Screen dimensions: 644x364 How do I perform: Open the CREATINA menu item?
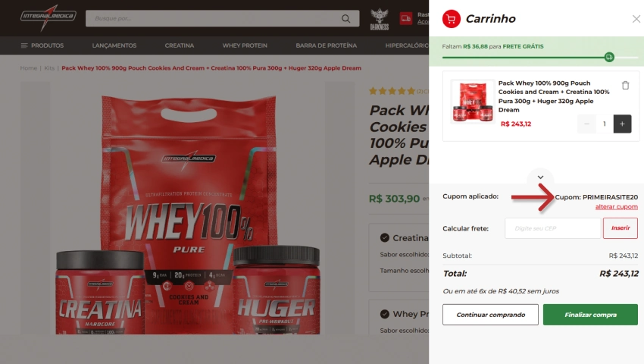tap(180, 45)
